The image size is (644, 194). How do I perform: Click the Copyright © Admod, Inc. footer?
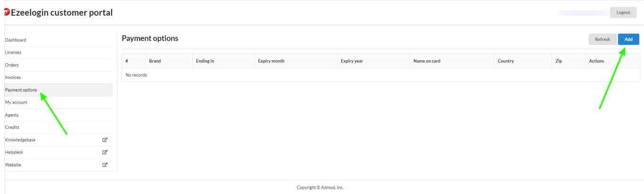click(x=320, y=187)
